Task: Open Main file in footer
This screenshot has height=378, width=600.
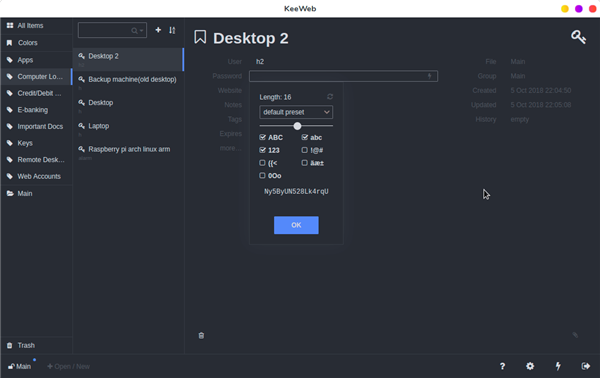Action: [20, 367]
